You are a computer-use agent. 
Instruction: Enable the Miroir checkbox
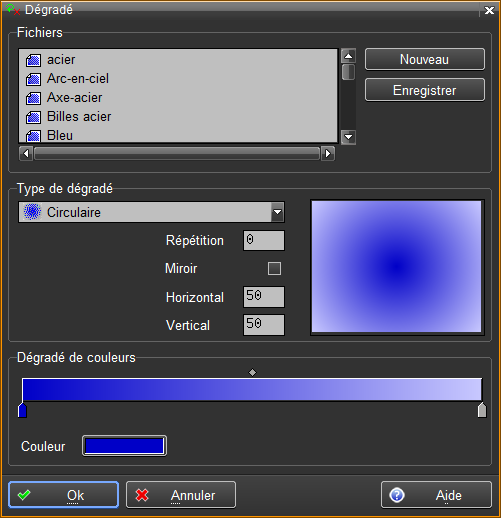point(274,268)
